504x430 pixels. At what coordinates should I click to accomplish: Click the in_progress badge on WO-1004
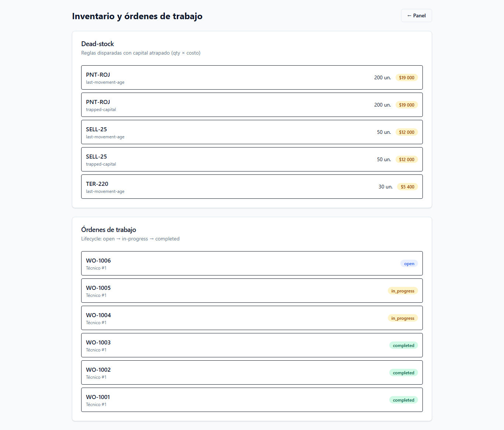(403, 318)
